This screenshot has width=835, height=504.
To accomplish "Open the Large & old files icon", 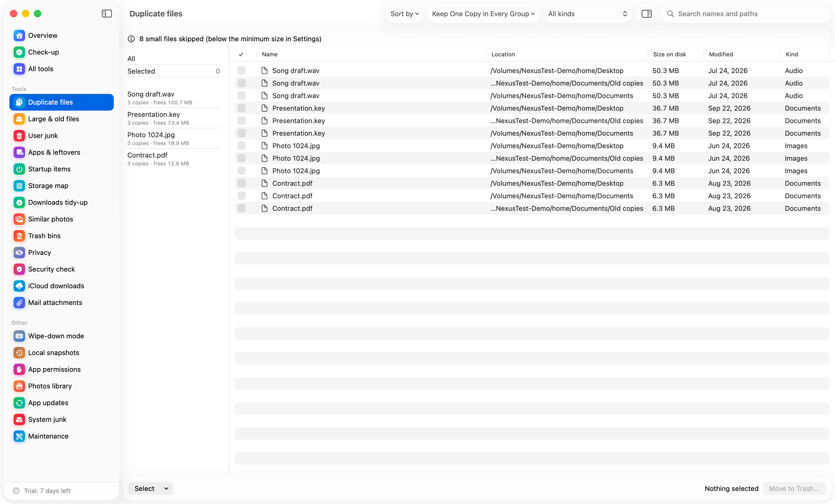I will (x=19, y=119).
